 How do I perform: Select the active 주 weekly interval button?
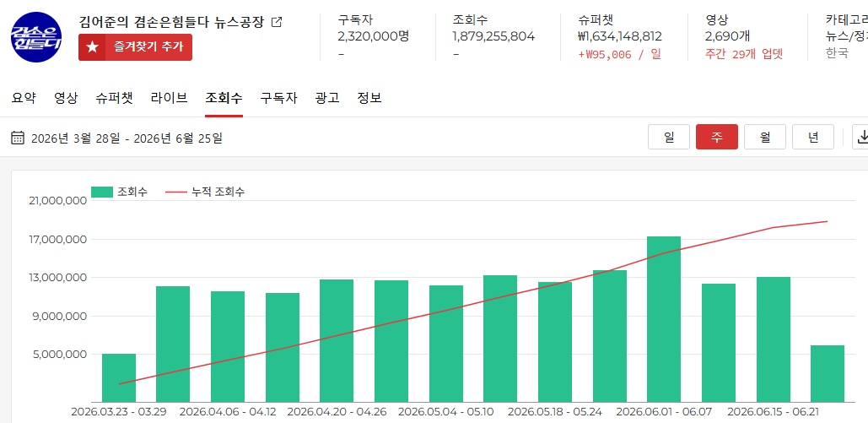pos(717,137)
